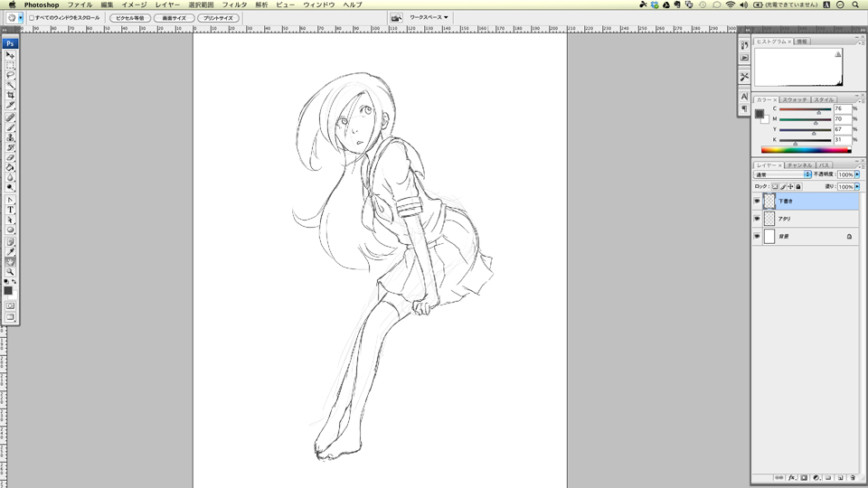This screenshot has width=868, height=488.
Task: Select the Type tool
Action: pos(10,211)
